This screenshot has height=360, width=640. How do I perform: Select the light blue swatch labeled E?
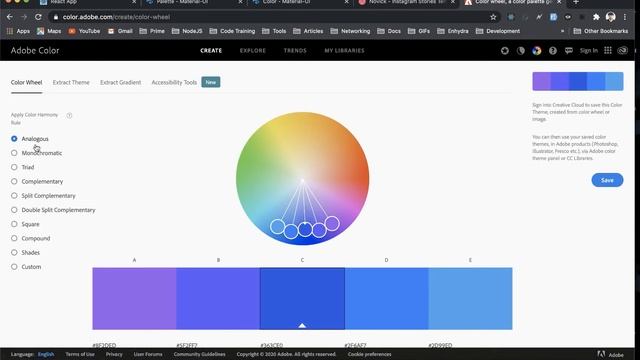tap(470, 298)
